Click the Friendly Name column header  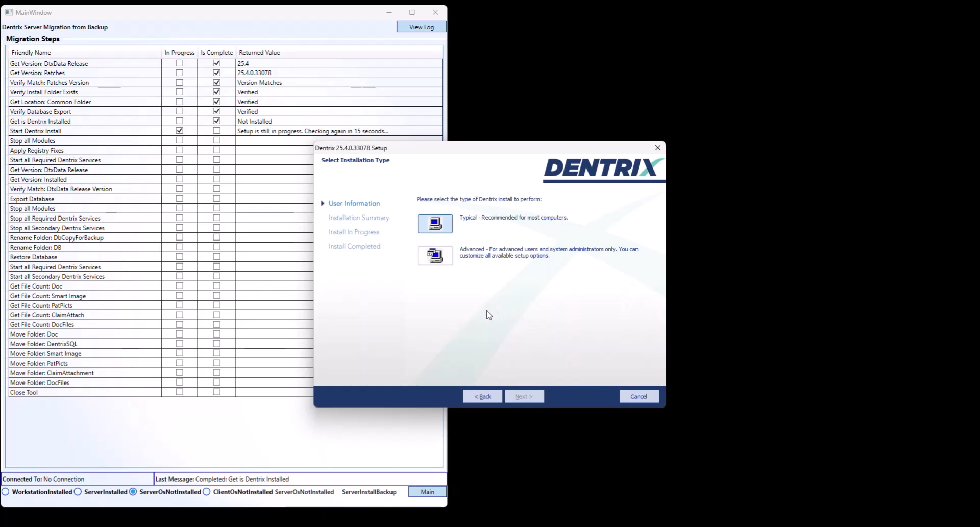31,53
